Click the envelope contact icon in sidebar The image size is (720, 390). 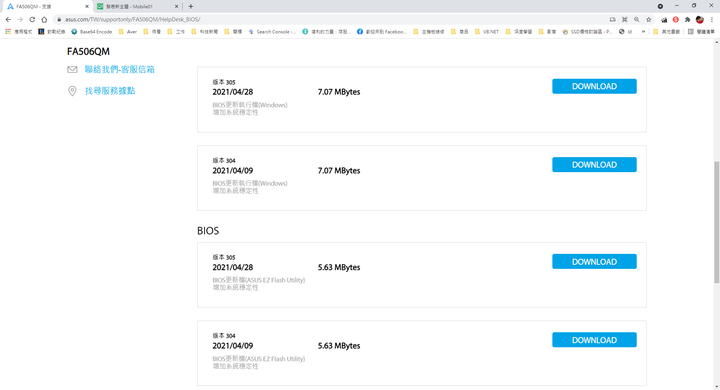pos(72,69)
